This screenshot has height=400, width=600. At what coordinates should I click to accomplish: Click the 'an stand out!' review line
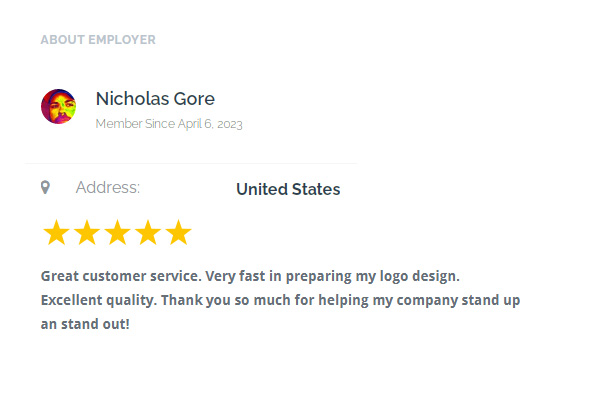pos(85,324)
